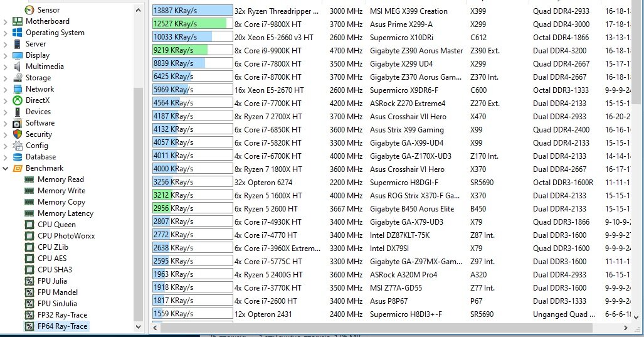644x337 pixels.
Task: Select row 8x Core i7-9800X HT
Action: 268,24
